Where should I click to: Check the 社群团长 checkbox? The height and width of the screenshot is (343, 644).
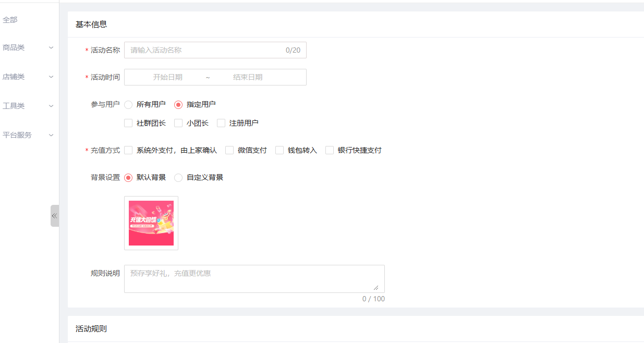point(128,124)
